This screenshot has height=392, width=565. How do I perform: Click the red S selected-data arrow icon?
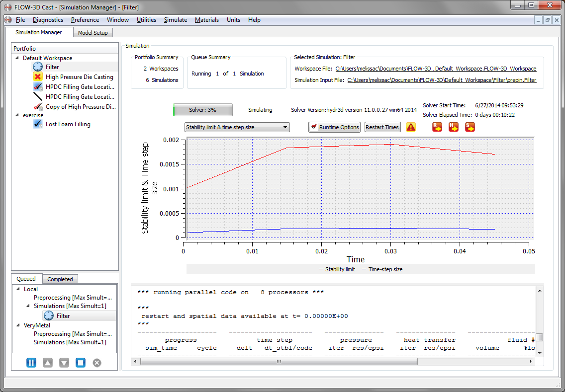coord(470,127)
